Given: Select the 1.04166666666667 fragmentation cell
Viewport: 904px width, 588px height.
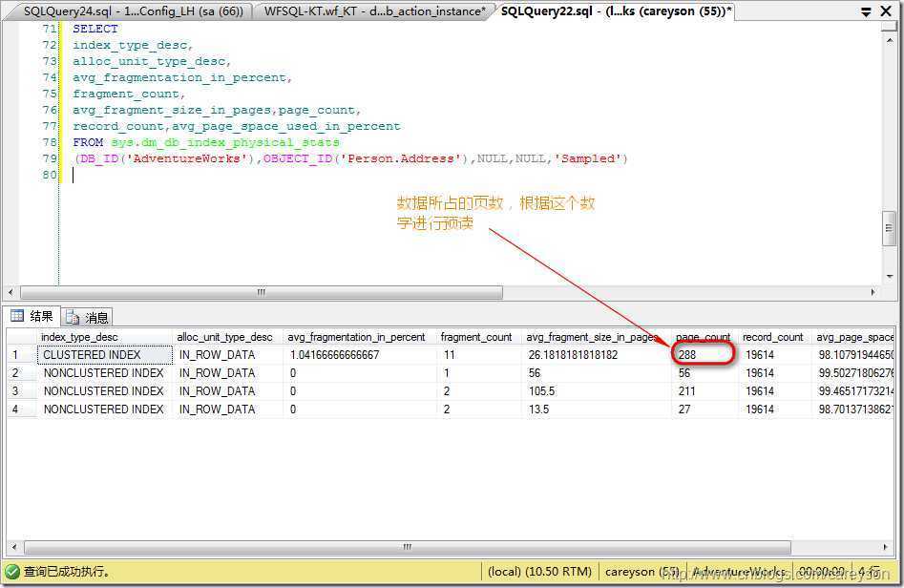Looking at the screenshot, I should coord(360,355).
